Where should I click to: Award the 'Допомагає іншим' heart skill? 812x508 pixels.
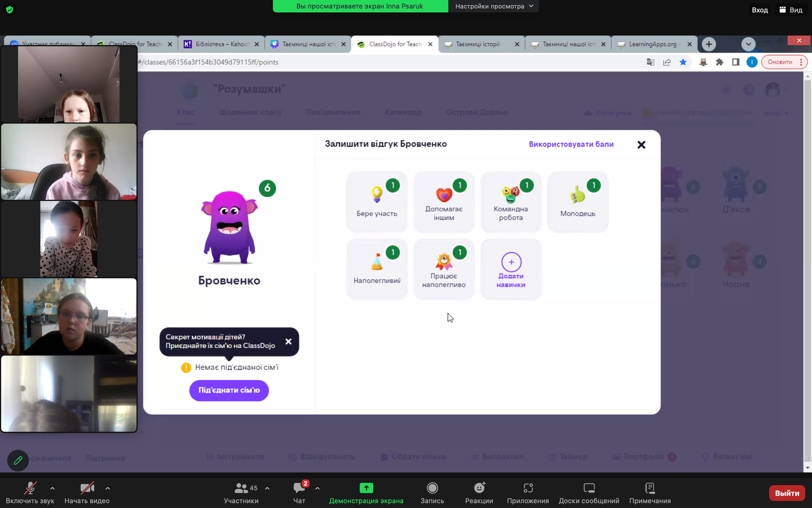click(444, 202)
